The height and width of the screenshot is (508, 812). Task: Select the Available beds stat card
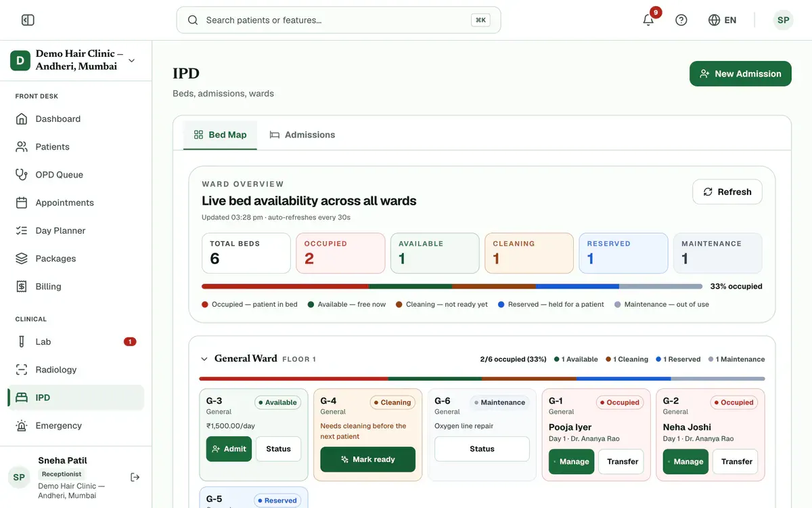pyautogui.click(x=435, y=253)
